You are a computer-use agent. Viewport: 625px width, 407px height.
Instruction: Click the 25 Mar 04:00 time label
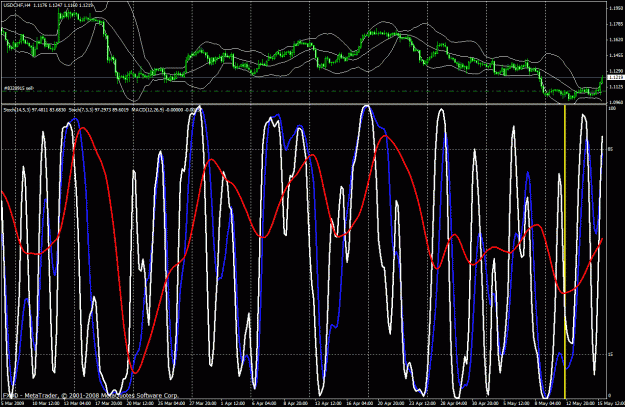171,403
